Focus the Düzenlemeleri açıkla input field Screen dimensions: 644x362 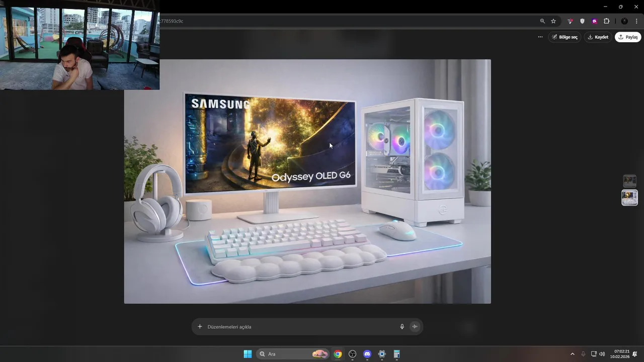pos(301,327)
